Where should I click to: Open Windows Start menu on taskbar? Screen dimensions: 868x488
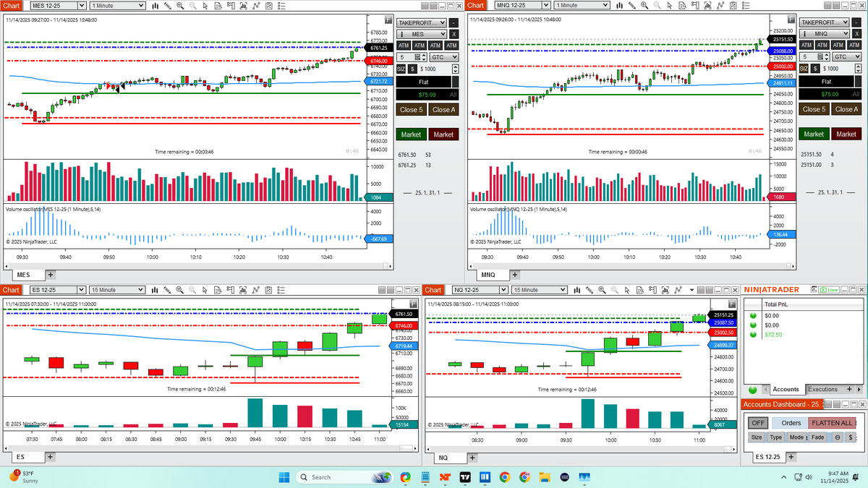coord(284,476)
